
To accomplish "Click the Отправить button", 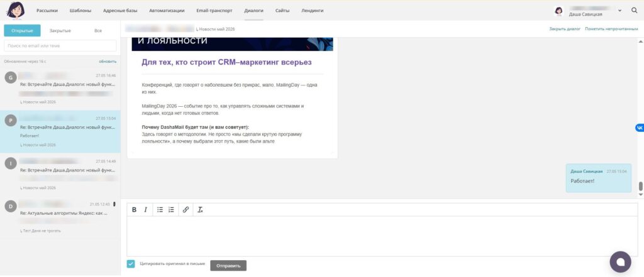I will pyautogui.click(x=228, y=266).
